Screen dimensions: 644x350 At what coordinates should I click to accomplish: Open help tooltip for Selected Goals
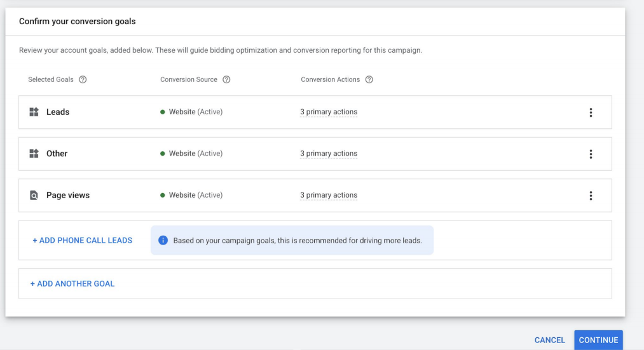click(x=83, y=79)
